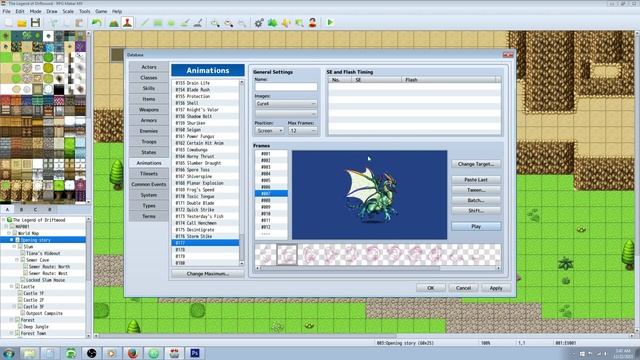The height and width of the screenshot is (360, 640).
Task: Select the Shadow Pen tool
Action: pyautogui.click(x=198, y=23)
